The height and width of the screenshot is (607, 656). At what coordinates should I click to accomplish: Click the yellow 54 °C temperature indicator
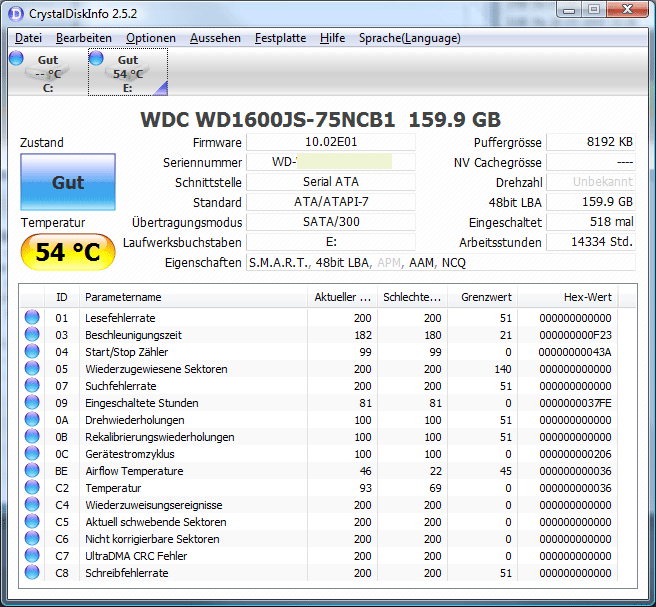tap(68, 252)
